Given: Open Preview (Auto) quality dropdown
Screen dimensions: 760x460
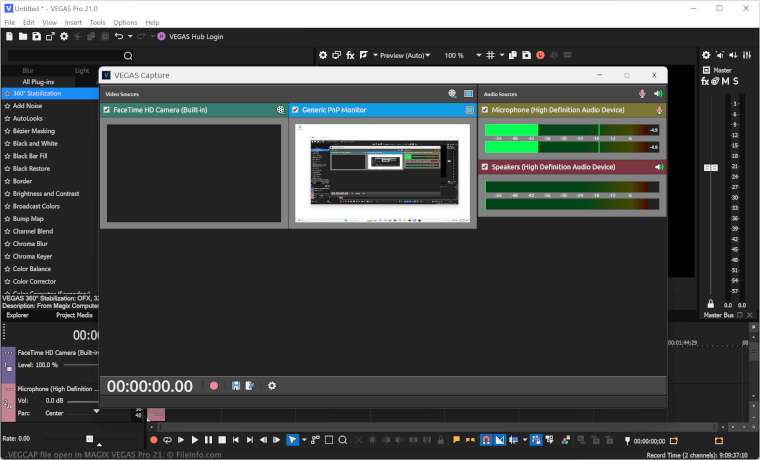Looking at the screenshot, I should (x=405, y=55).
